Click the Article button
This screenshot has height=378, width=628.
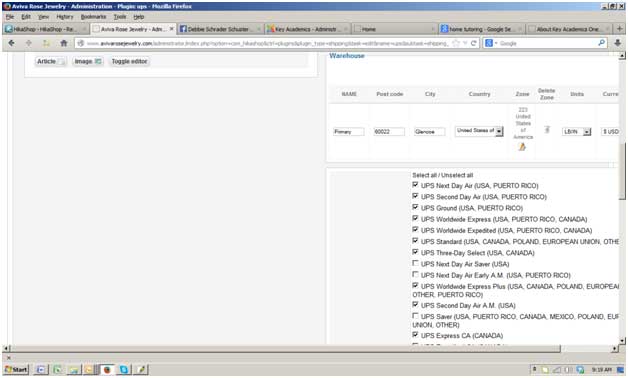[50, 61]
